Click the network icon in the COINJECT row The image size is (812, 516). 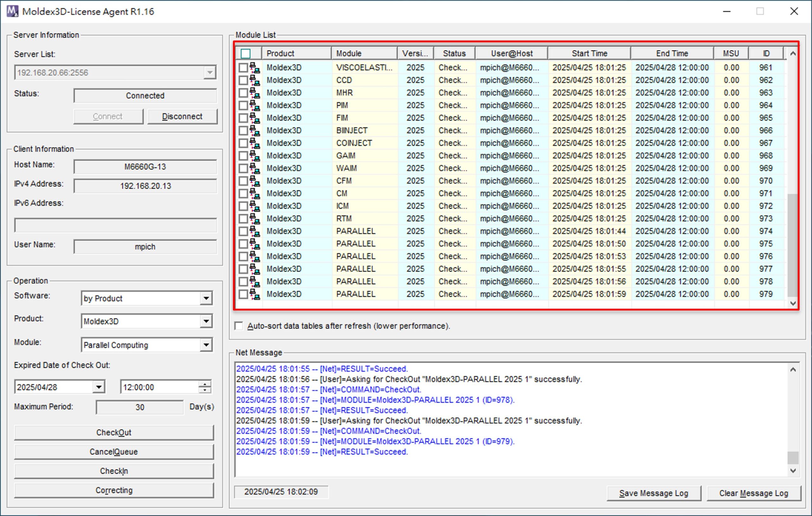point(255,143)
